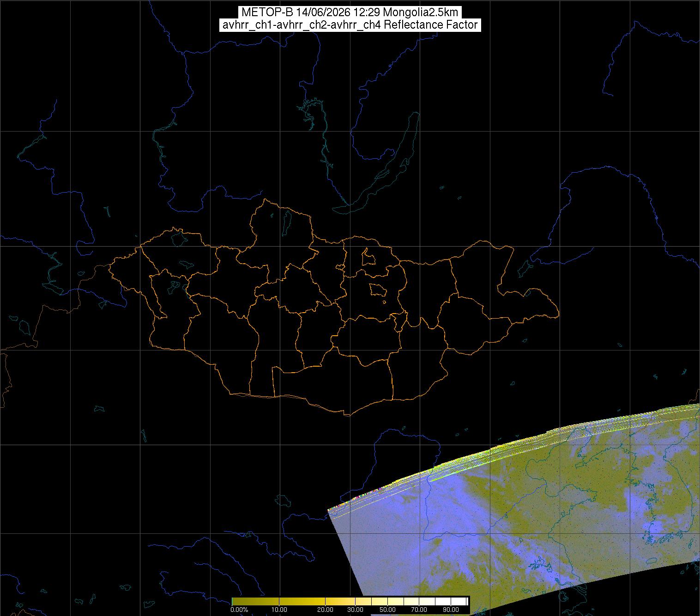The width and height of the screenshot is (700, 616).
Task: Click the 90.00 label under the color bar
Action: point(450,610)
